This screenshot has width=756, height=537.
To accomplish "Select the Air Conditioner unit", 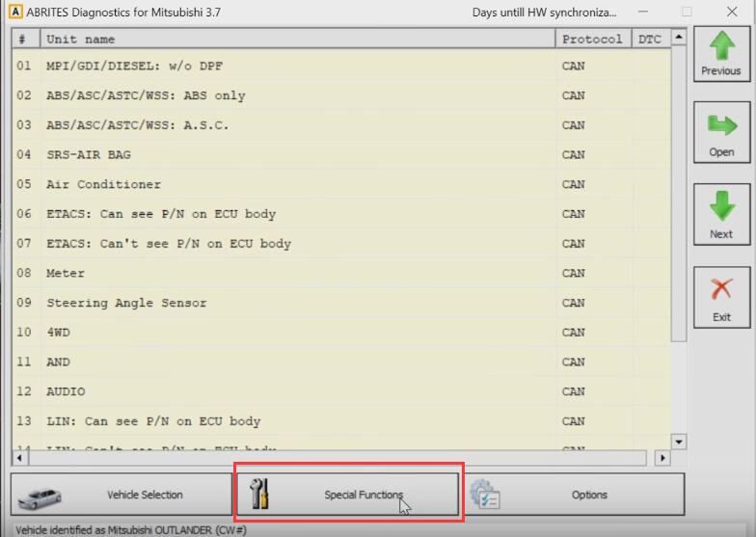I will pyautogui.click(x=341, y=184).
